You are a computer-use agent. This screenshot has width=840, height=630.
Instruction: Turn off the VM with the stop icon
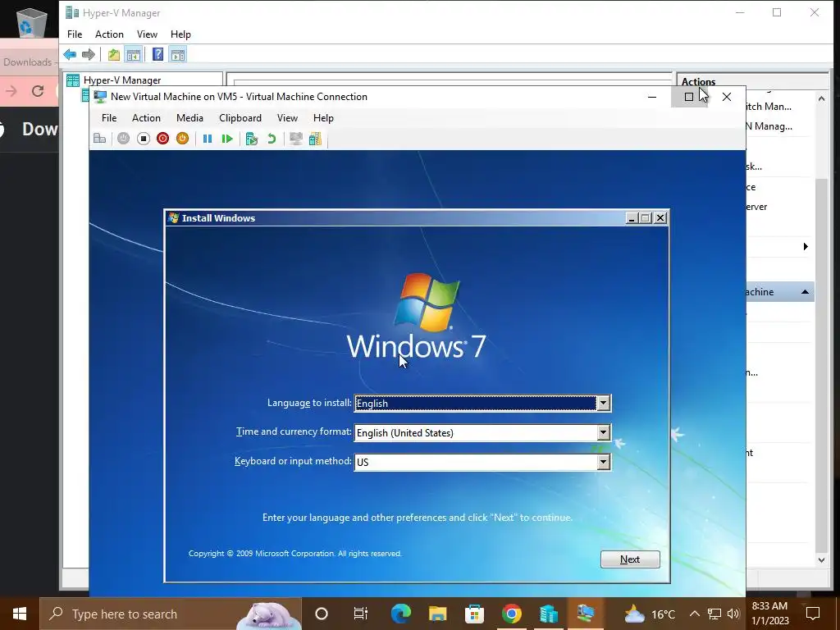point(143,139)
